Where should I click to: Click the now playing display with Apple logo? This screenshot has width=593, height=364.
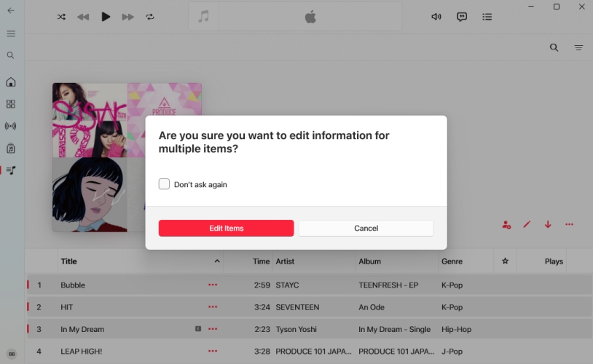(310, 17)
